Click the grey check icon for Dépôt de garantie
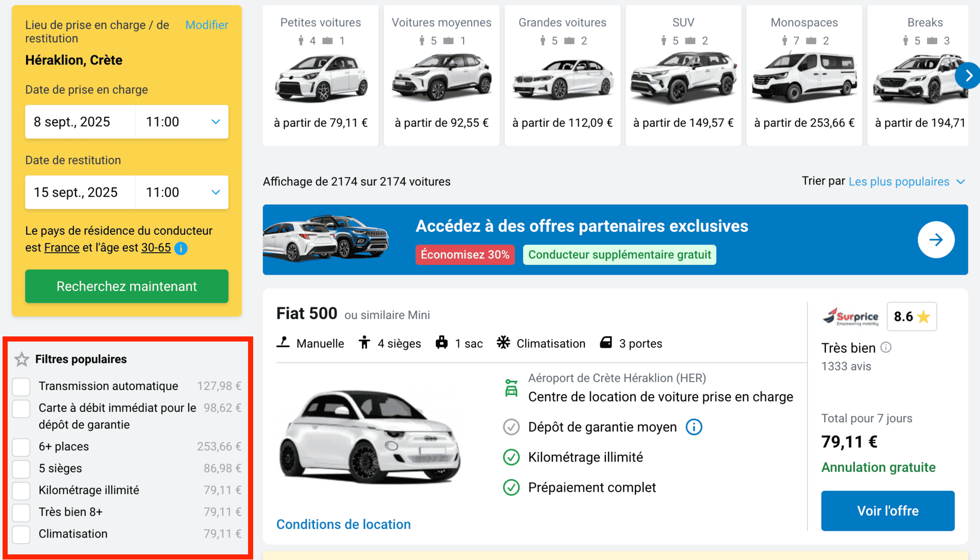 (x=511, y=427)
